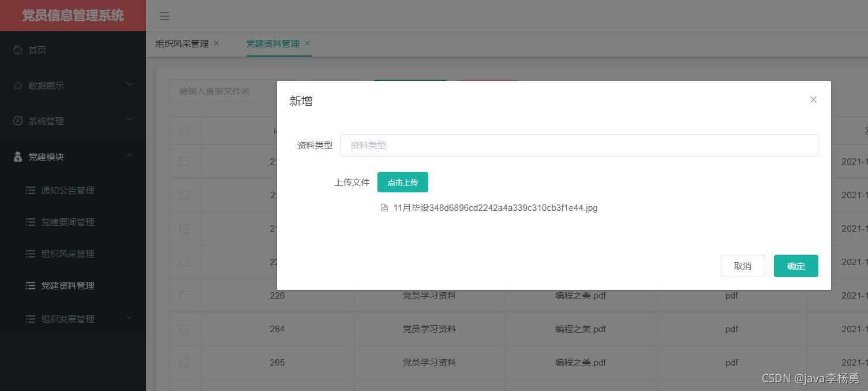
Task: Click the 取消 button
Action: point(743,266)
